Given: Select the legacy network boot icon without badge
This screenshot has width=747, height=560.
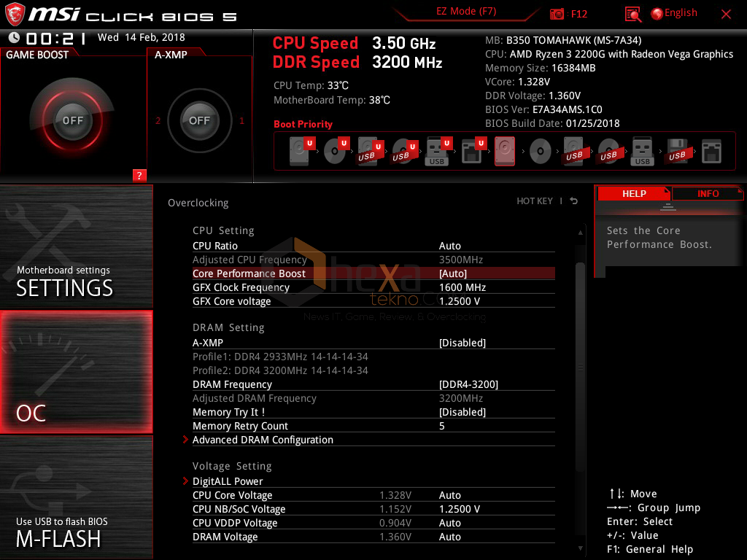Looking at the screenshot, I should tap(711, 152).
